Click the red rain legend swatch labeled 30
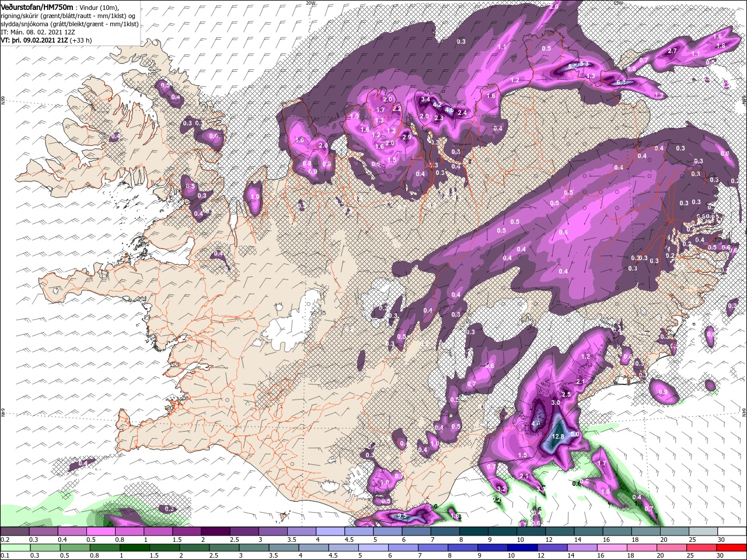747x560 pixels. click(731, 548)
